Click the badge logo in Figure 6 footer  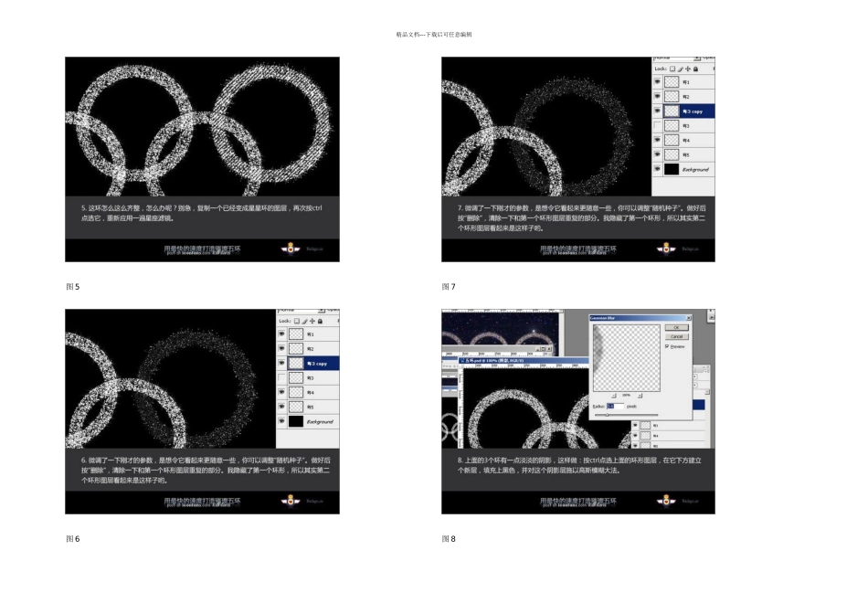coord(291,501)
